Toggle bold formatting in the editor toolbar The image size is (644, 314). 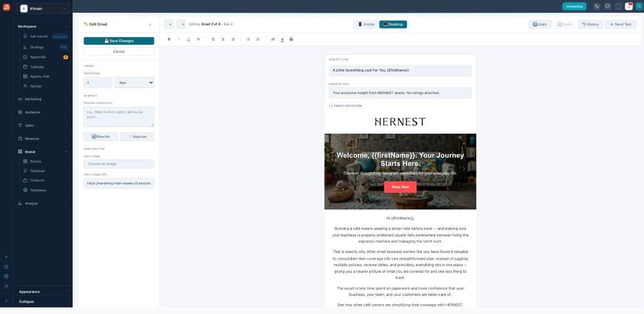169,40
